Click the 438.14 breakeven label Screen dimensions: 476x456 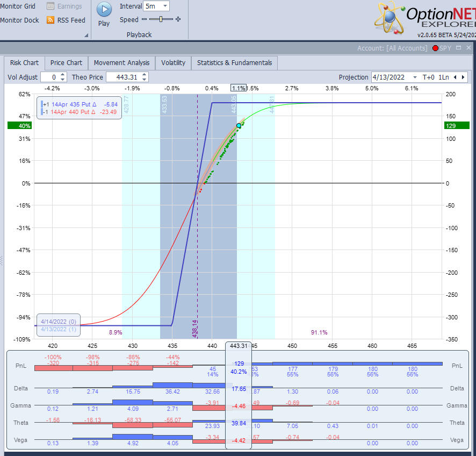[x=194, y=329]
